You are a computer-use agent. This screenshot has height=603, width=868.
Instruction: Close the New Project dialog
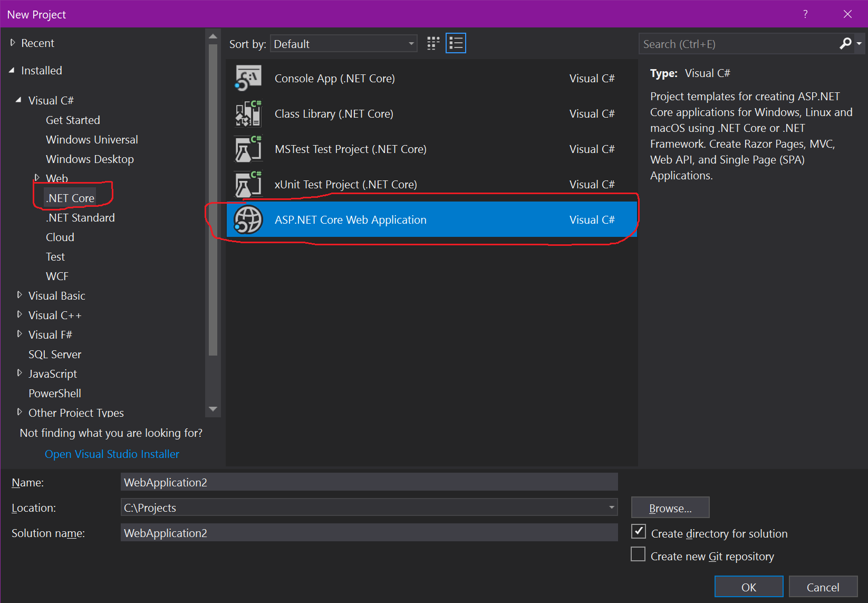click(x=847, y=14)
